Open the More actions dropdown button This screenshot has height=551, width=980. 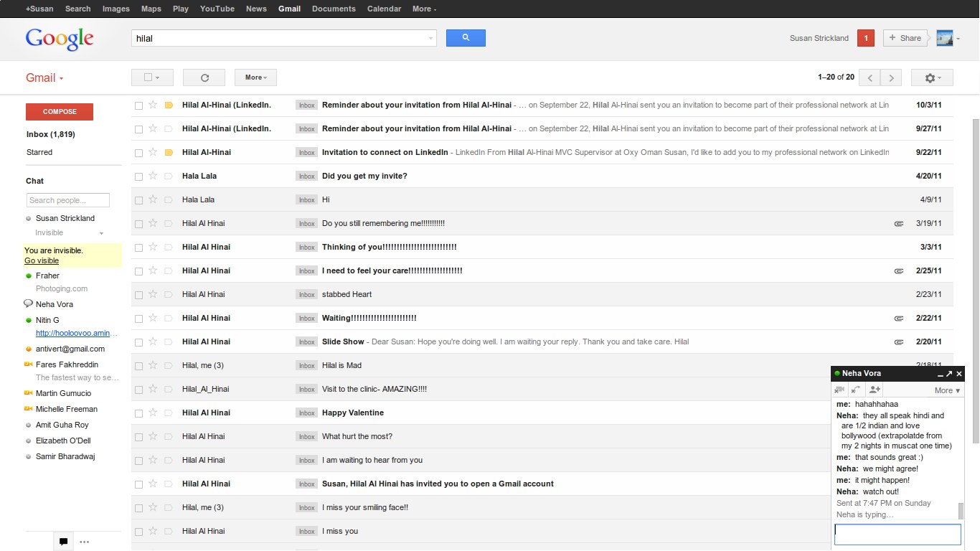point(255,77)
